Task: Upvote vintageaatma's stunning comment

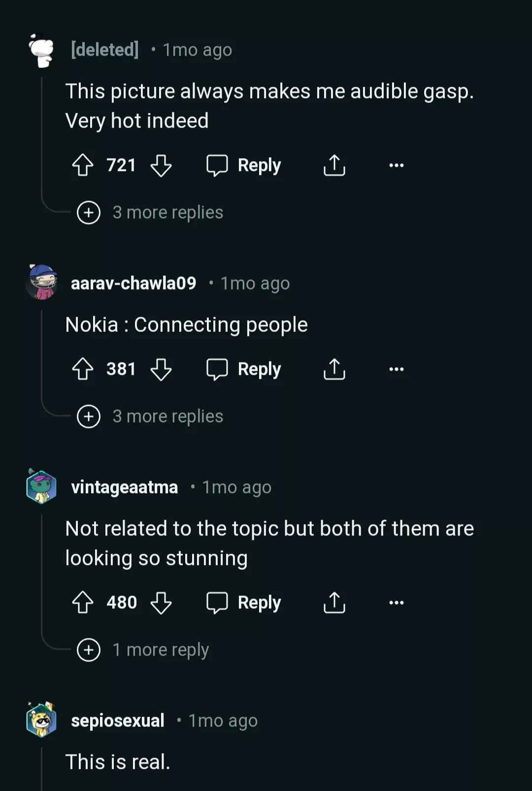Action: tap(83, 602)
